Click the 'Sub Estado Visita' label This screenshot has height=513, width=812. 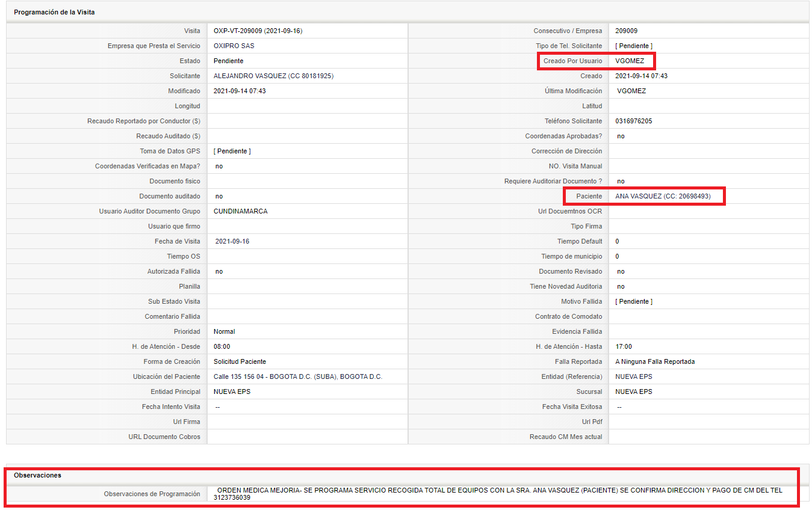(x=174, y=301)
